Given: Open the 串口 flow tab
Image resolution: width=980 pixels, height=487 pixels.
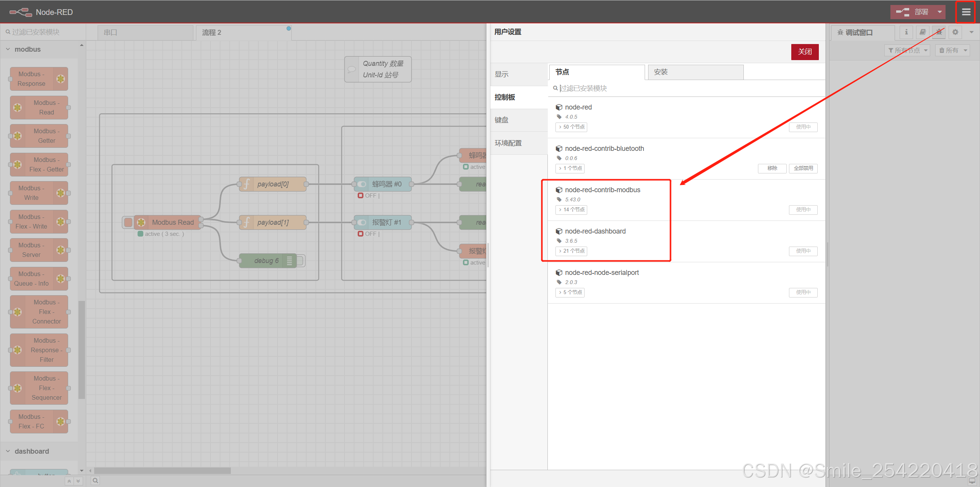Looking at the screenshot, I should coord(145,33).
